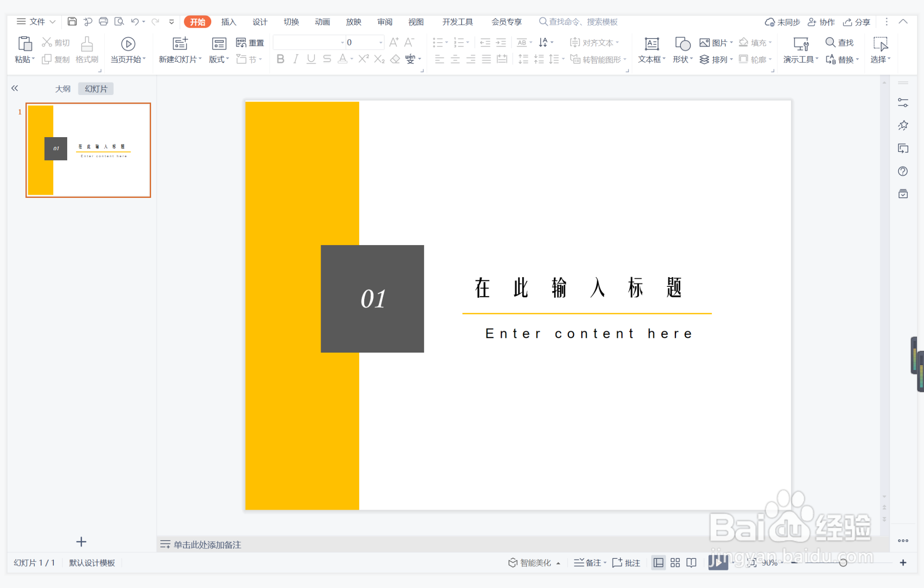Click the Shapes (形状) icon
The height and width of the screenshot is (588, 924).
682,44
